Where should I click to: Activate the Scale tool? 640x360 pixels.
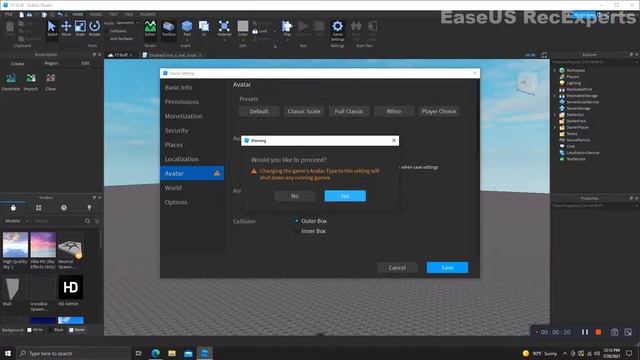point(80,29)
